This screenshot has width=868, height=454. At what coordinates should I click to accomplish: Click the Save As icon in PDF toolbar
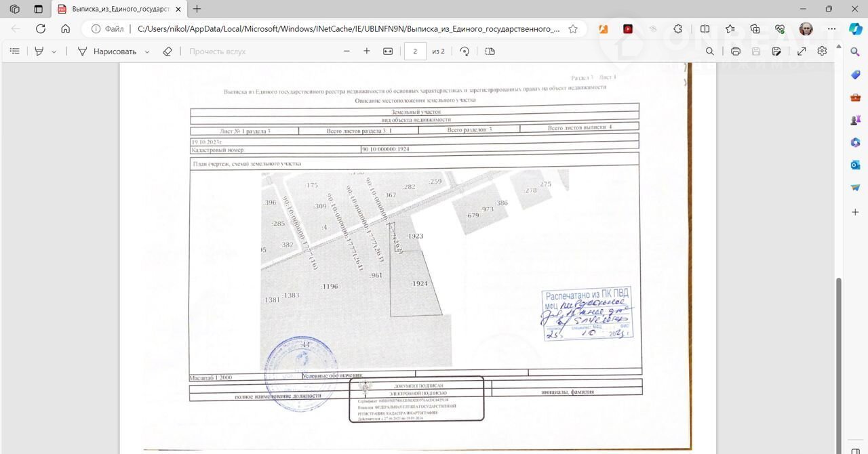pyautogui.click(x=776, y=51)
